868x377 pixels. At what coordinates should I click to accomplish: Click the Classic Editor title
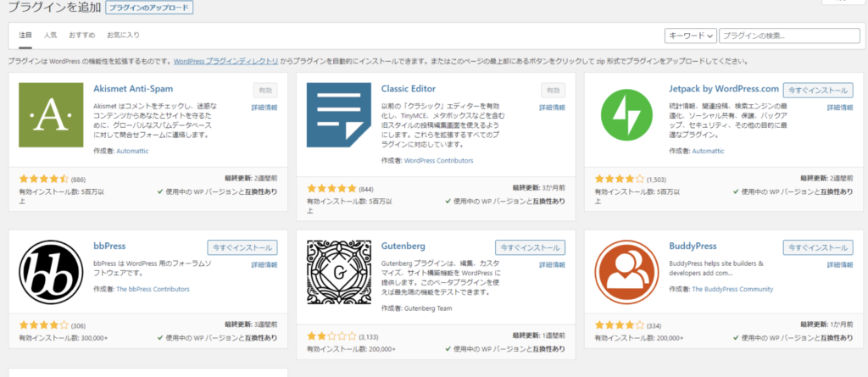coord(409,89)
